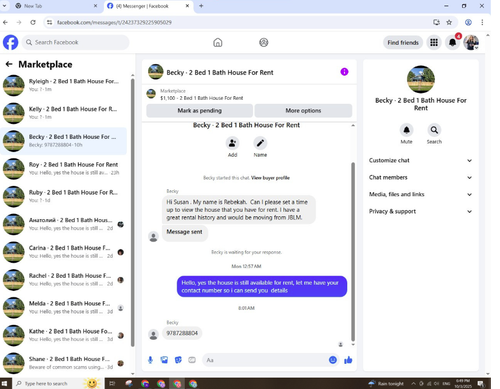
Task: Open Kelly conversation in list
Action: click(64, 113)
